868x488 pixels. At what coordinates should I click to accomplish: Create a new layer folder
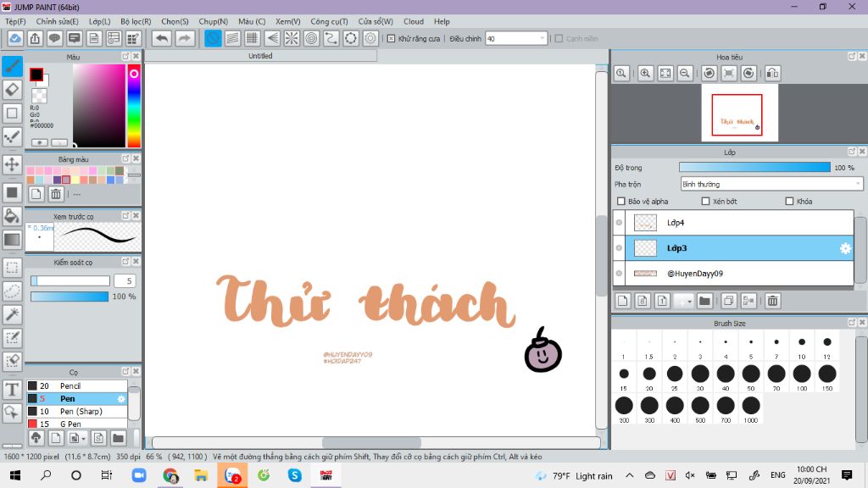click(x=704, y=301)
